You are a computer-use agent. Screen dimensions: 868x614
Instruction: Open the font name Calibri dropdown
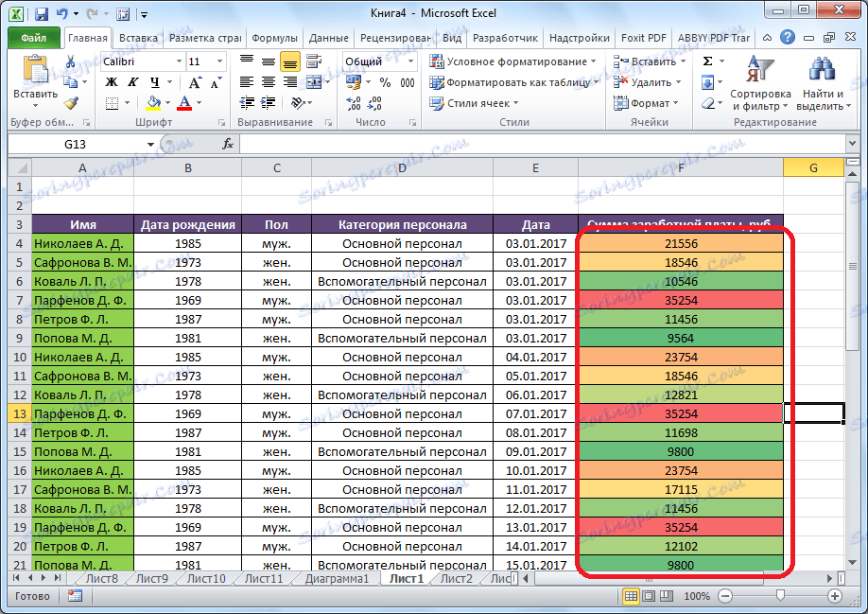point(177,61)
